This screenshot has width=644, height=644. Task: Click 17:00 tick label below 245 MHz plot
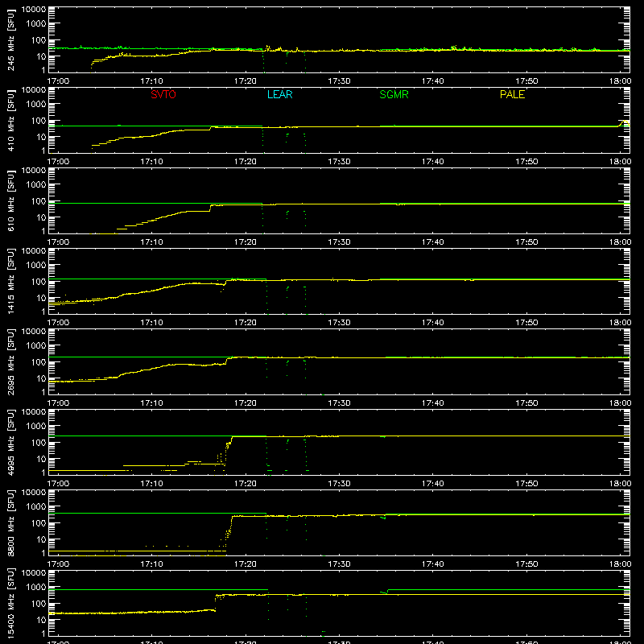tap(58, 81)
